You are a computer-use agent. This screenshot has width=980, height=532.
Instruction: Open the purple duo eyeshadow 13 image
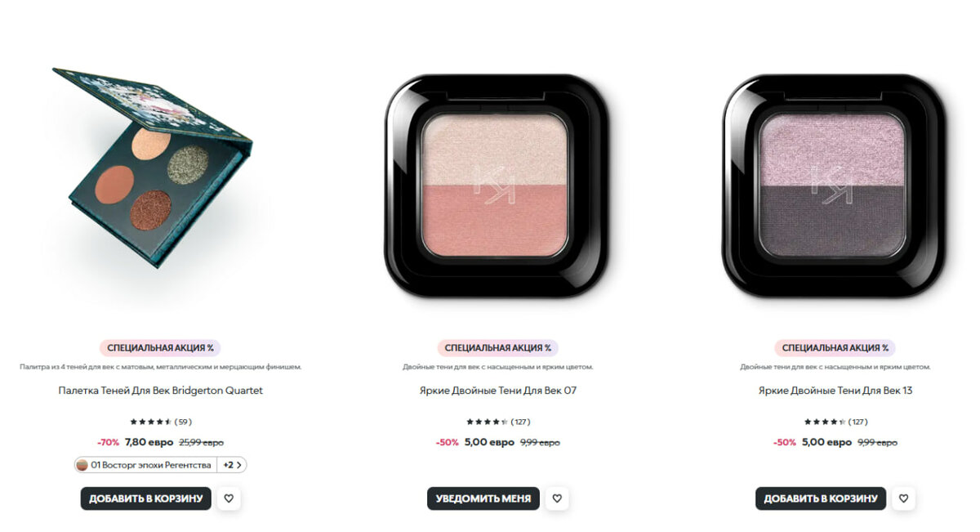[833, 186]
